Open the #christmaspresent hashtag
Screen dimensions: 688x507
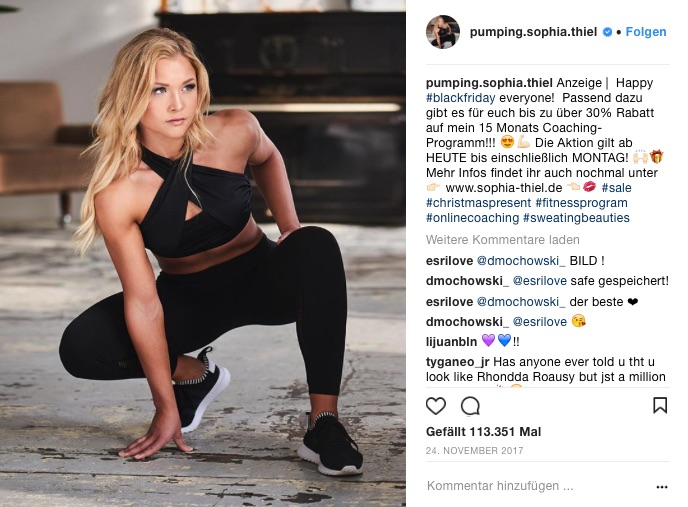tap(478, 203)
